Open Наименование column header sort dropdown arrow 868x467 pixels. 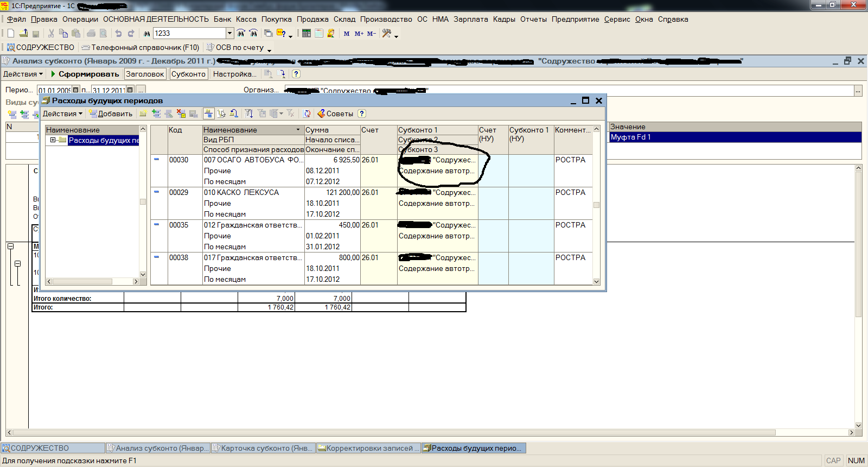click(298, 130)
